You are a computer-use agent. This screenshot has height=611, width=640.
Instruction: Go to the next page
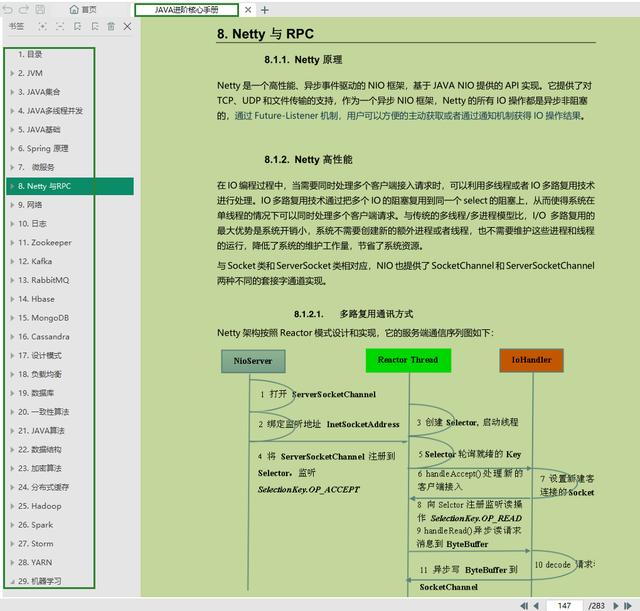[x=616, y=606]
